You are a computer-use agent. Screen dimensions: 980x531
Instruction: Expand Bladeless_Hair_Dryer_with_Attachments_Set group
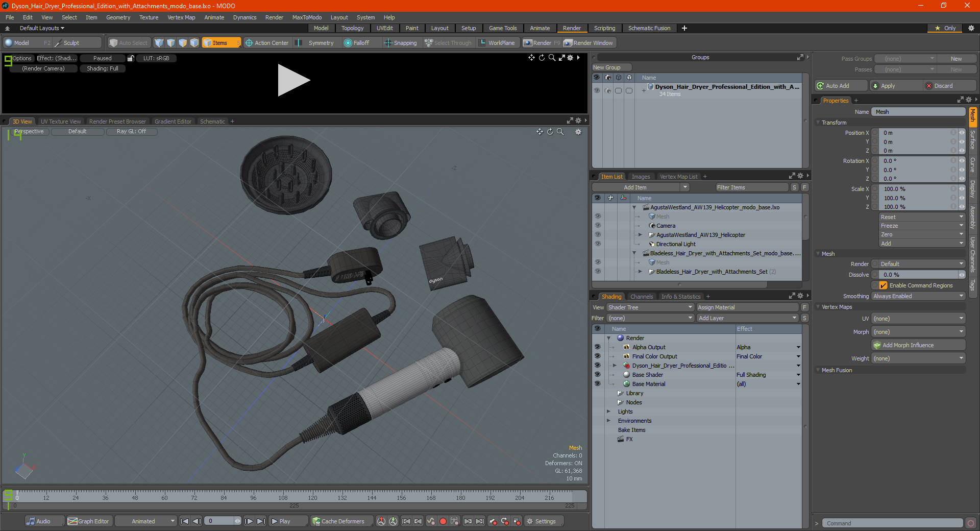point(640,272)
